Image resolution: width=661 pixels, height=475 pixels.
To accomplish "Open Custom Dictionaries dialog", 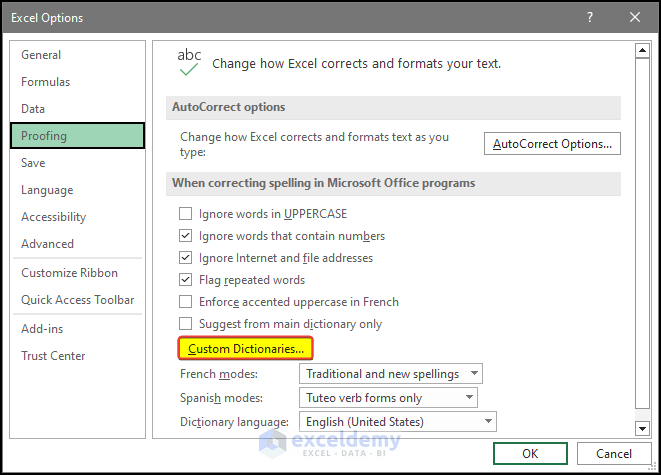I will pos(246,349).
